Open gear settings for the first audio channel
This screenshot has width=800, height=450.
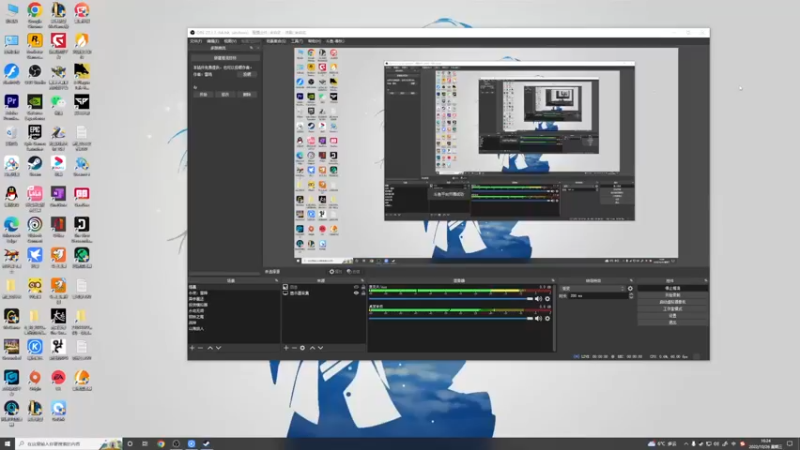(547, 299)
